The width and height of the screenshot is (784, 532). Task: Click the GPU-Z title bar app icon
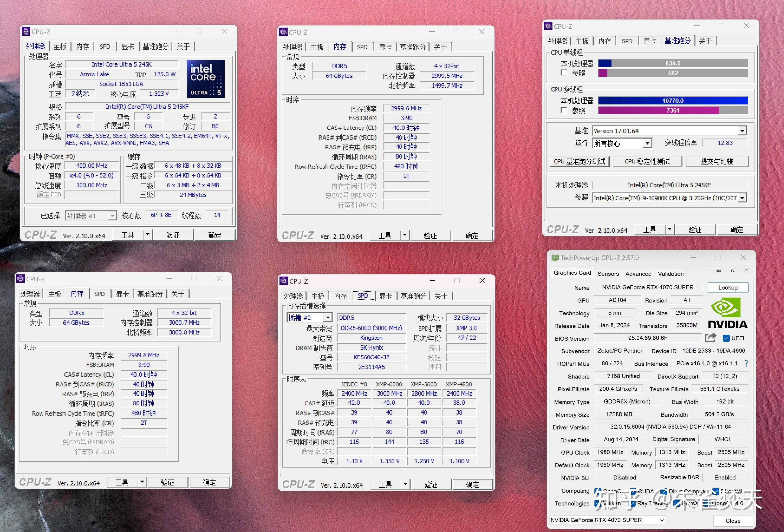click(555, 258)
